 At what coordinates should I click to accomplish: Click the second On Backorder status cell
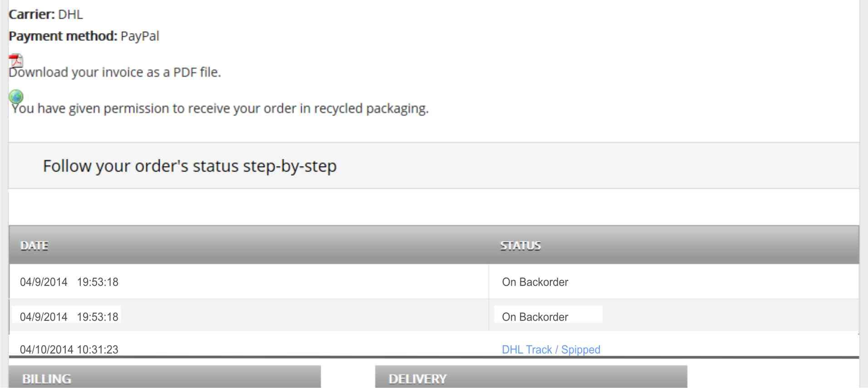coord(674,316)
